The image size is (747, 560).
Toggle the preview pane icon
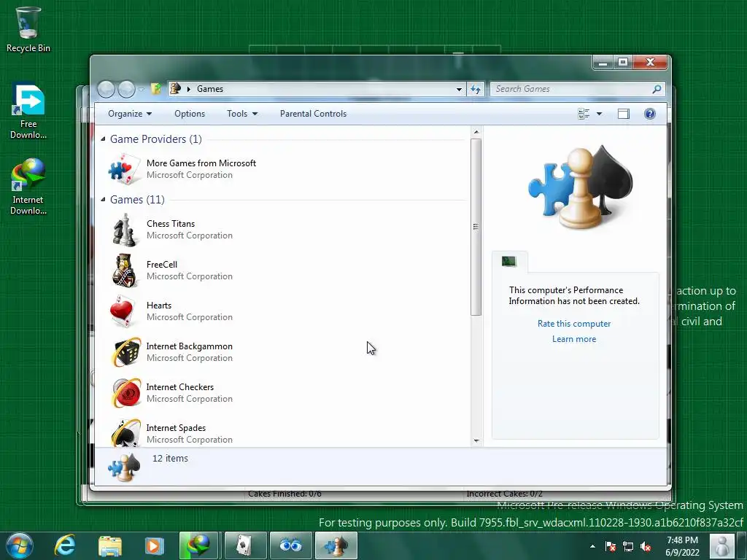(x=624, y=114)
